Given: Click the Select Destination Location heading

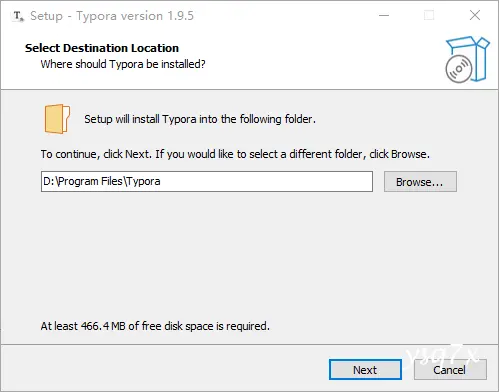Looking at the screenshot, I should [x=102, y=48].
